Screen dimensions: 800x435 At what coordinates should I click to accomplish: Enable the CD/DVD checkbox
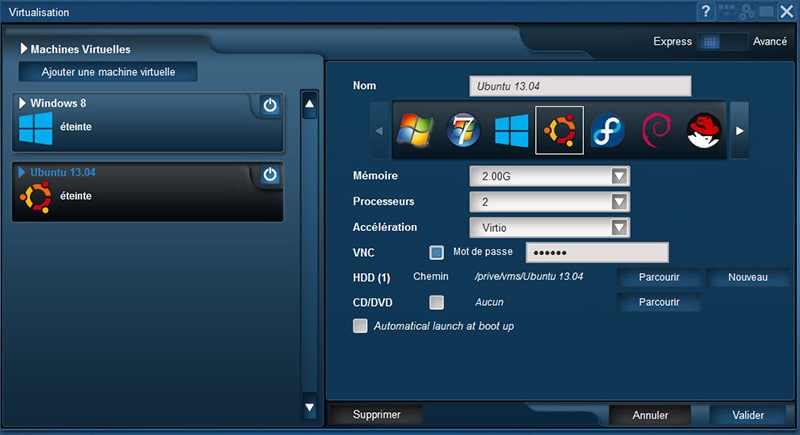(436, 302)
